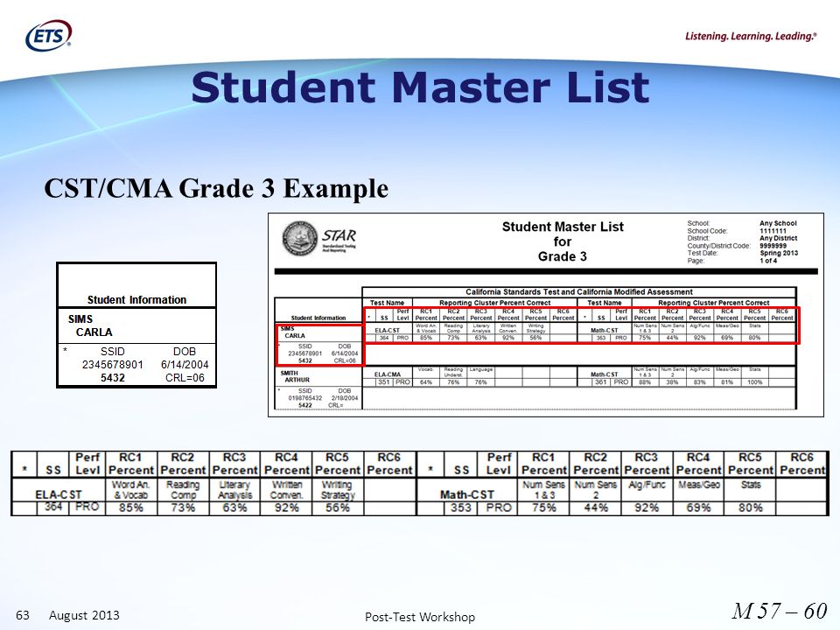Click 'Post-Test Workshop' footer text
The width and height of the screenshot is (840, 630).
420,617
